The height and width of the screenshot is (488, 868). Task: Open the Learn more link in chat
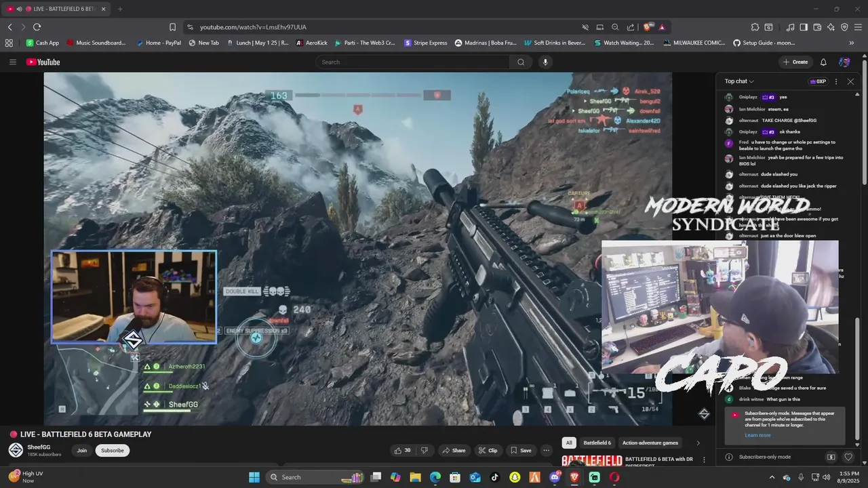tap(757, 435)
